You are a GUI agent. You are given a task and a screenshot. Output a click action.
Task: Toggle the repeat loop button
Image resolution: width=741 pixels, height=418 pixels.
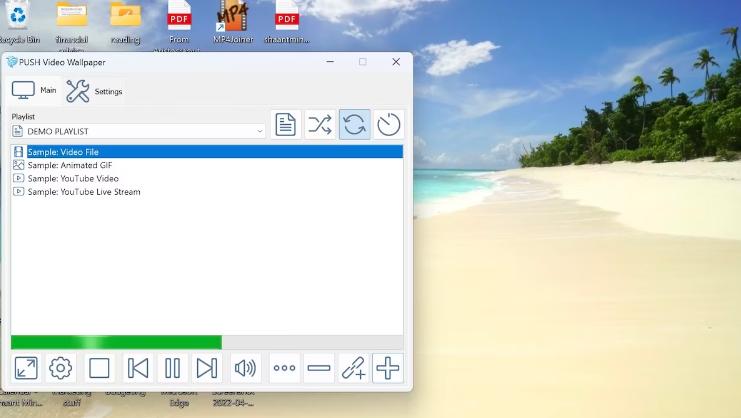tap(354, 125)
